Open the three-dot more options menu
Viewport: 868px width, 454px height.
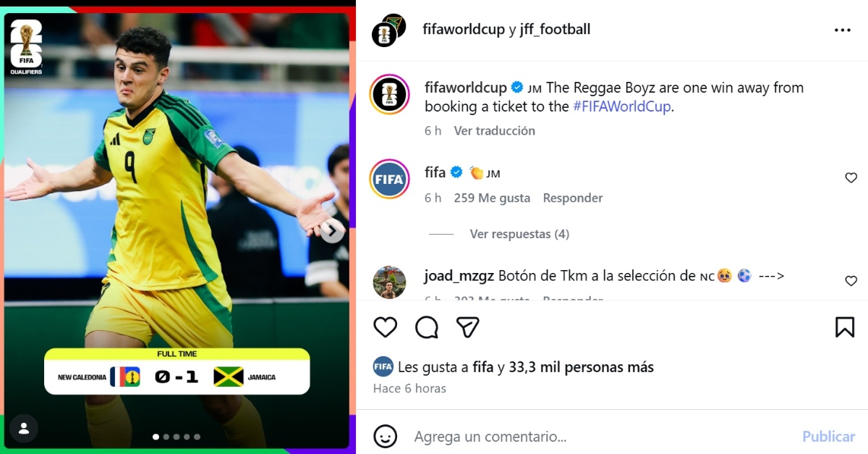click(843, 30)
